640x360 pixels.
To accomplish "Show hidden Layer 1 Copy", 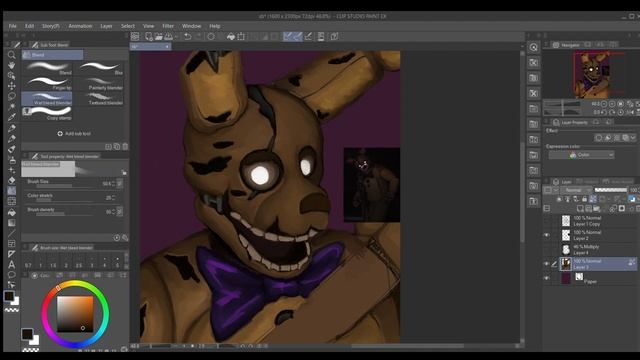I will 547,221.
